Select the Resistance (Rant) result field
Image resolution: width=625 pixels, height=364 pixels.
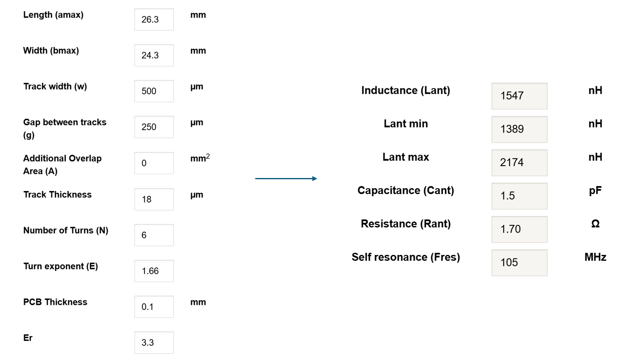coord(519,230)
